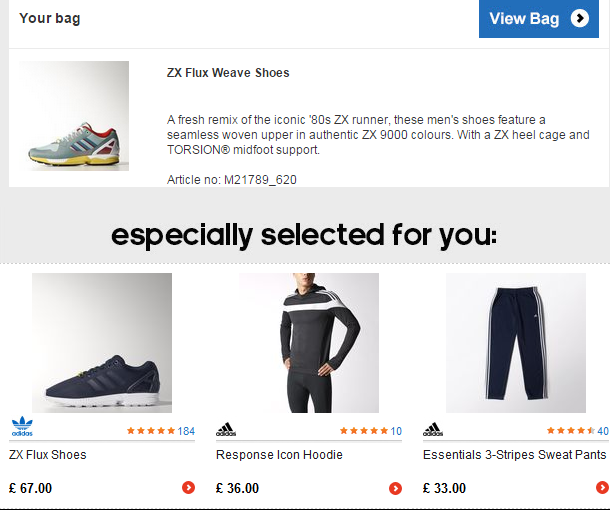Click the red arrow next to £ 36.00
The image size is (610, 510).
click(x=395, y=488)
